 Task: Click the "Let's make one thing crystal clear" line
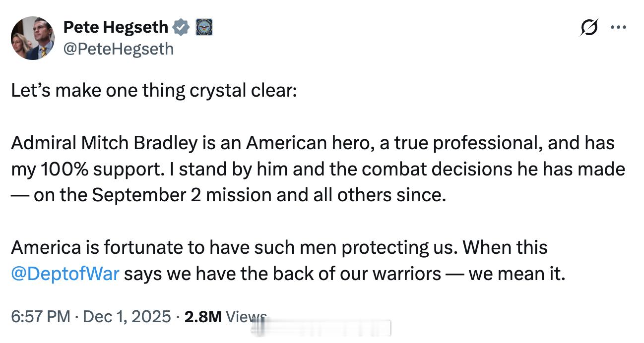153,91
